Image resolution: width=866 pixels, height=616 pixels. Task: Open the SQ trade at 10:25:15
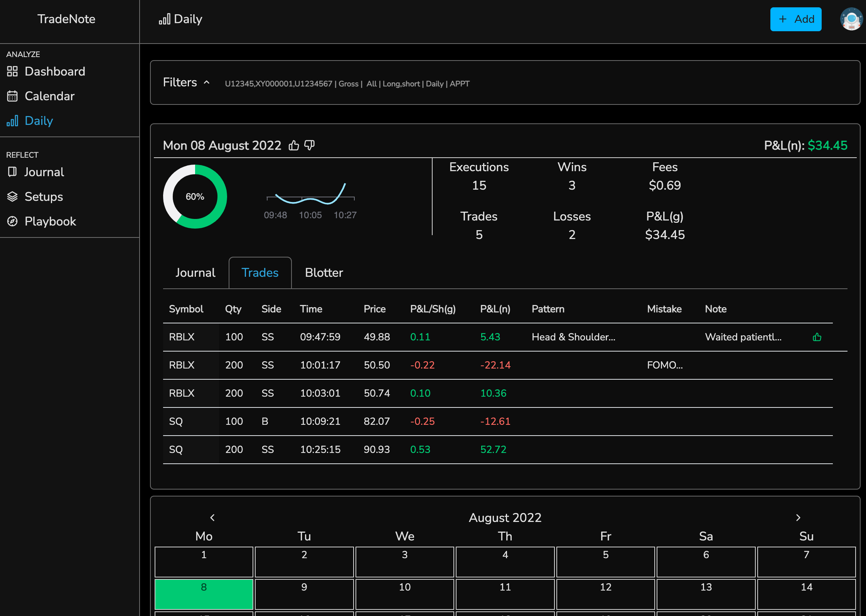[x=498, y=449]
